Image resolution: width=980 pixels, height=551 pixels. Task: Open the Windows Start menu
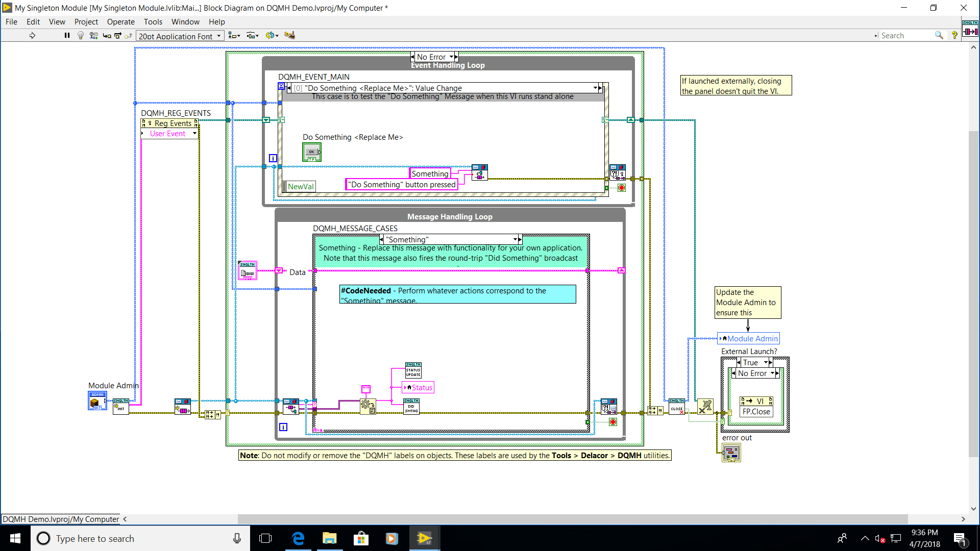15,538
